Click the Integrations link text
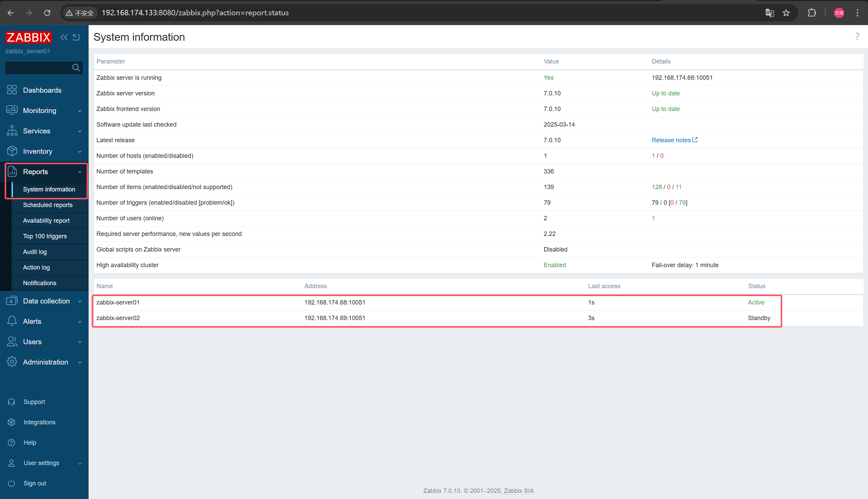The height and width of the screenshot is (499, 868). (39, 422)
